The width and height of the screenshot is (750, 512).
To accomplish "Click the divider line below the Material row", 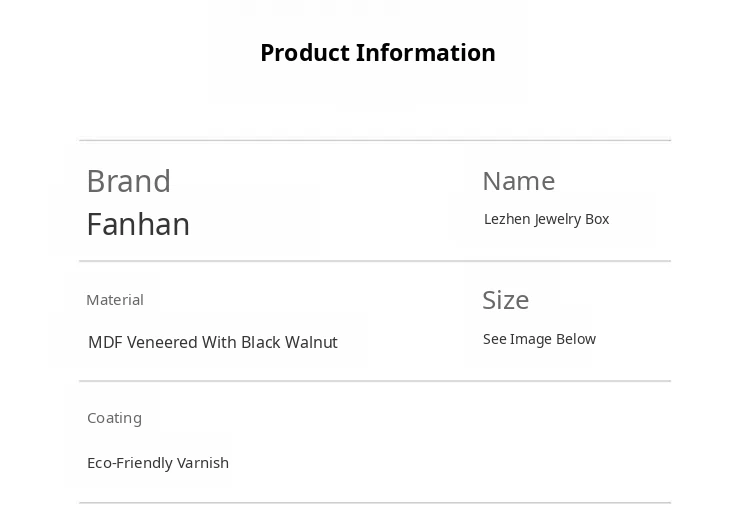I will [x=375, y=381].
